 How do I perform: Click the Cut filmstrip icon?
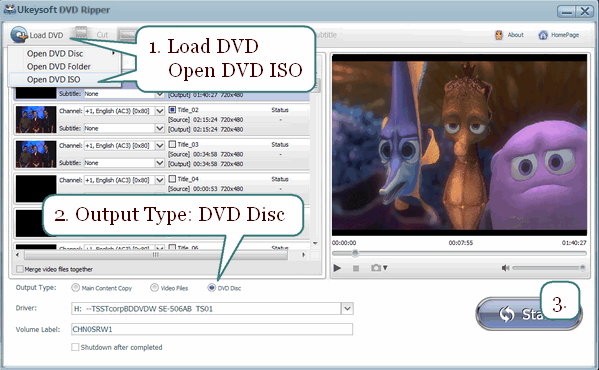81,33
